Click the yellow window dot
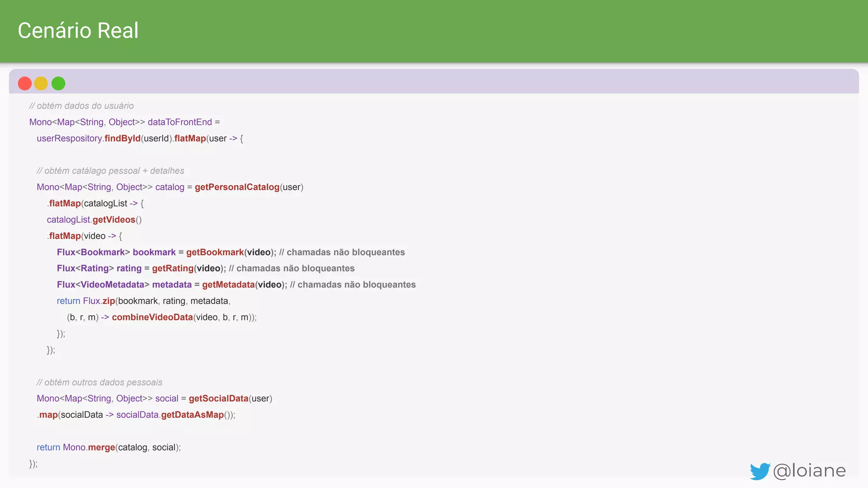The height and width of the screenshot is (488, 868). coord(41,83)
